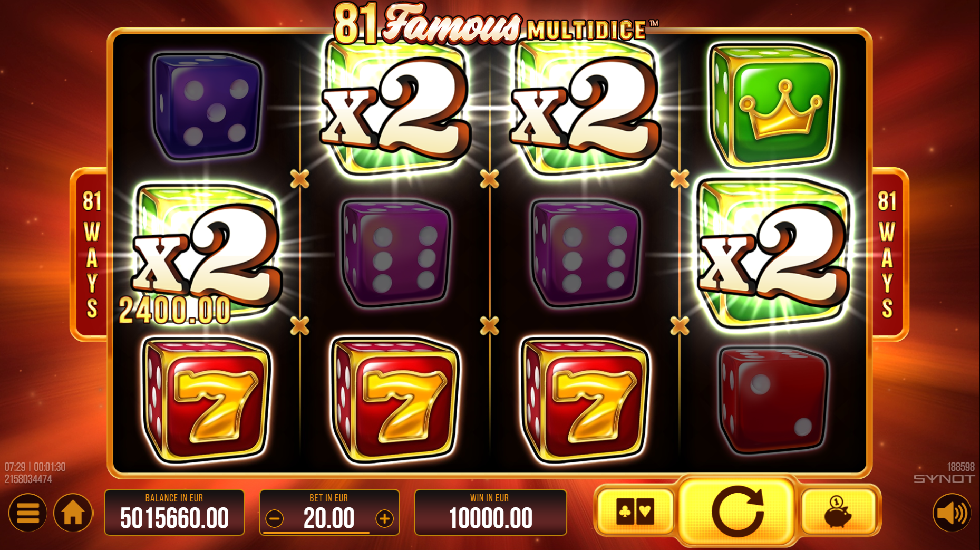Open the hamburger menu
This screenshot has height=550, width=980.
tap(27, 513)
